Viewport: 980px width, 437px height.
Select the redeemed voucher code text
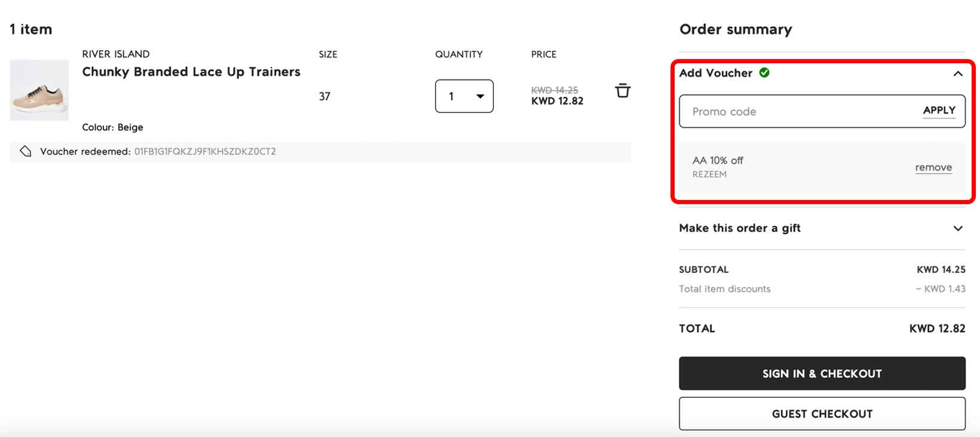pos(204,152)
